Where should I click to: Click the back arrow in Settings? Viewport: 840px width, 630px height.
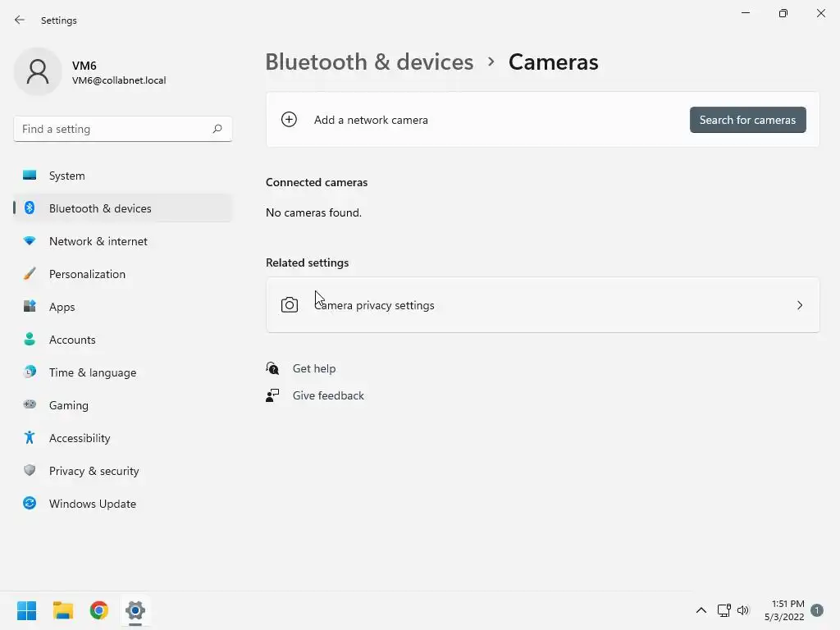20,20
